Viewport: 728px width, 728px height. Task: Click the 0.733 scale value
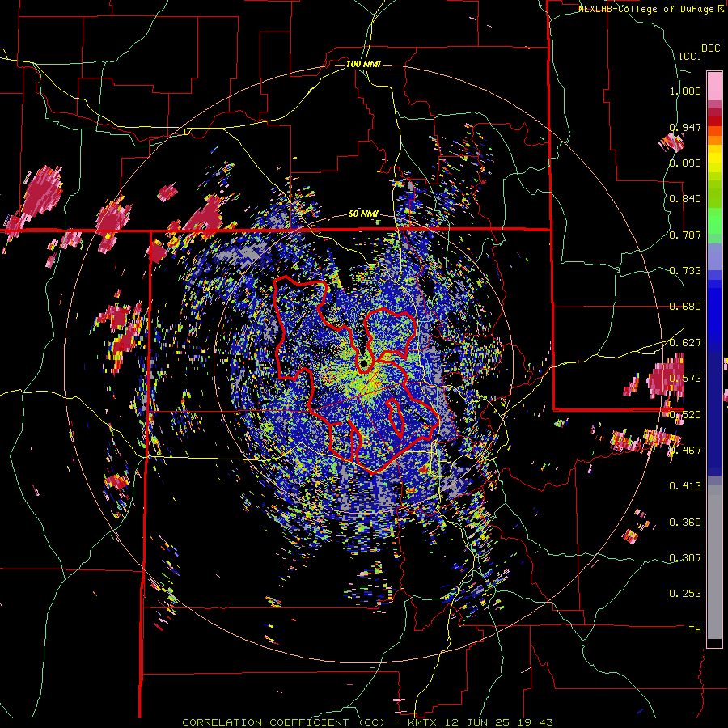pos(685,271)
